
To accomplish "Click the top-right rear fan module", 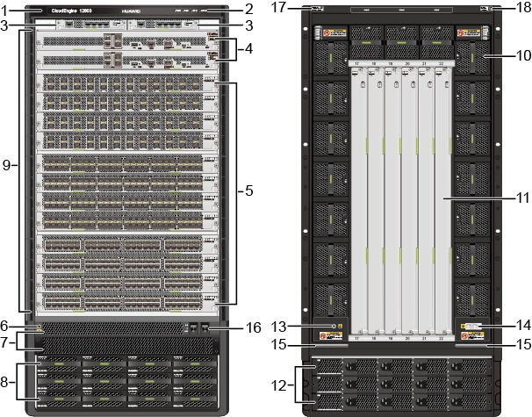I will [472, 58].
